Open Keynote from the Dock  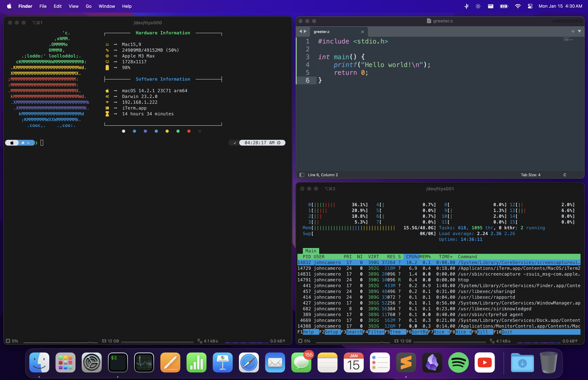click(x=222, y=362)
